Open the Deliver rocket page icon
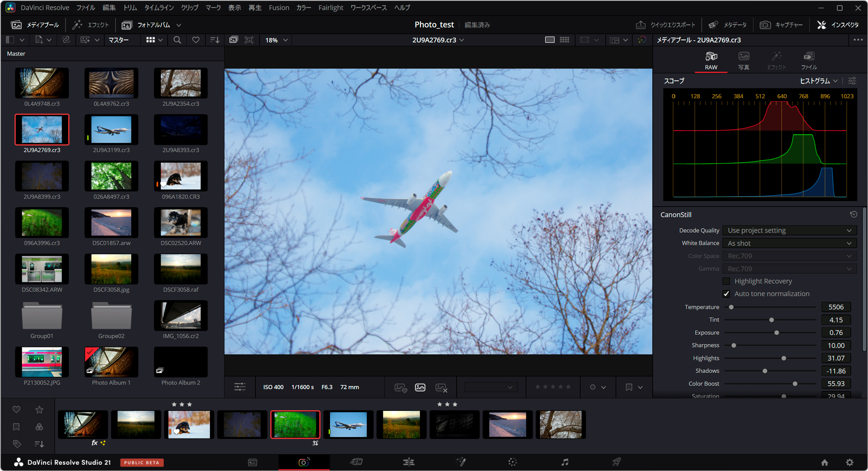 [x=616, y=462]
